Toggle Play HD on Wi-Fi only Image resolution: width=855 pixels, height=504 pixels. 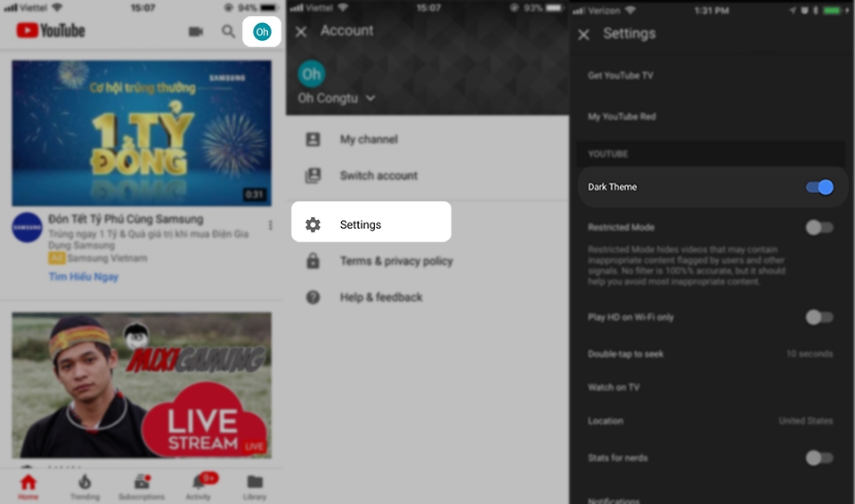(x=819, y=317)
